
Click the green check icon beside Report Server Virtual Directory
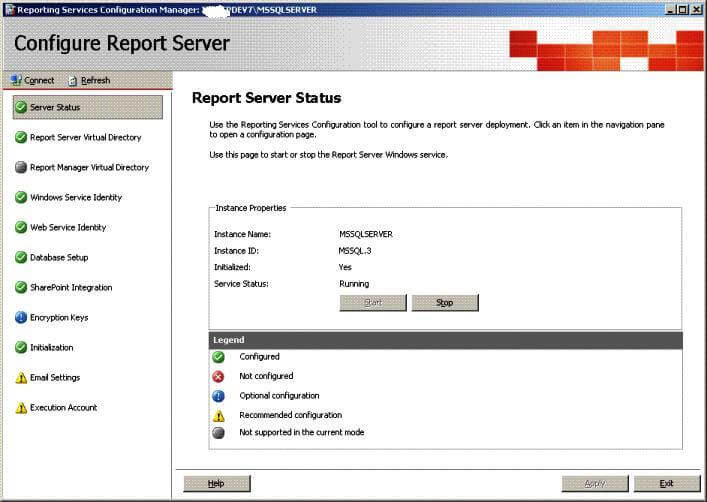pyautogui.click(x=21, y=137)
